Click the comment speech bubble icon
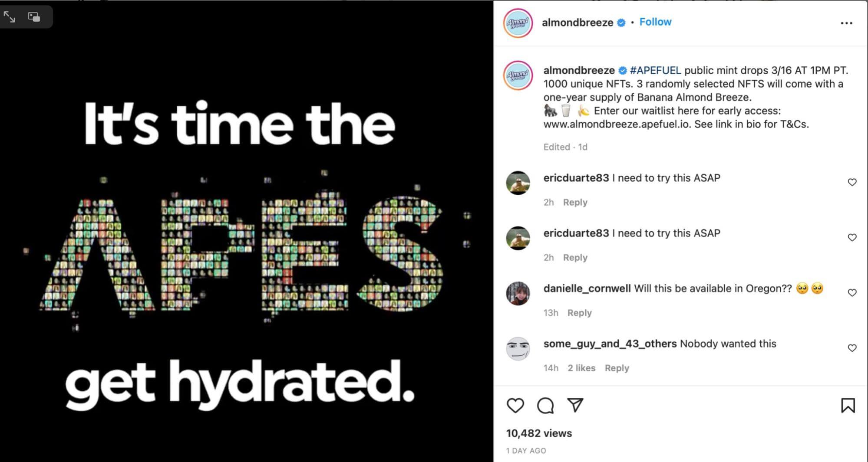The image size is (868, 462). [x=545, y=405]
